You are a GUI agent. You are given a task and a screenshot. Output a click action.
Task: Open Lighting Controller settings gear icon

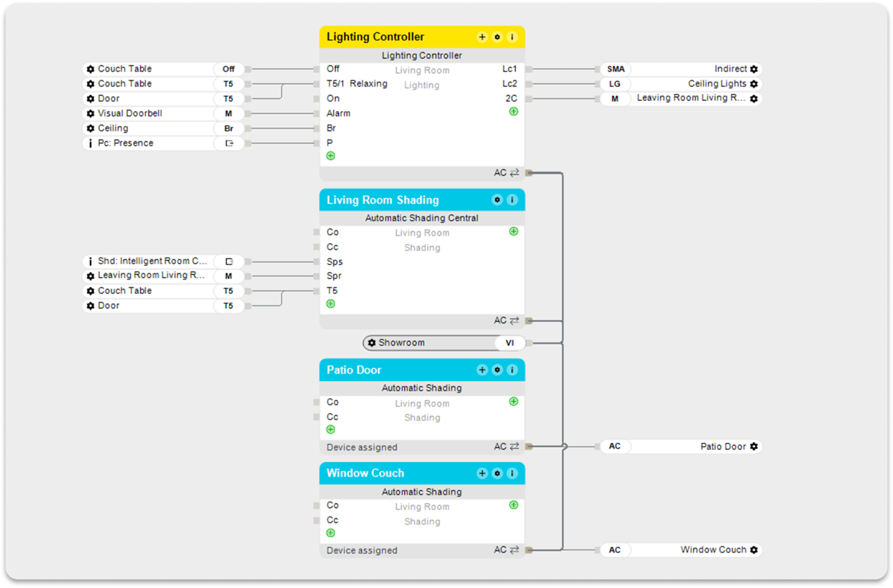pos(497,37)
